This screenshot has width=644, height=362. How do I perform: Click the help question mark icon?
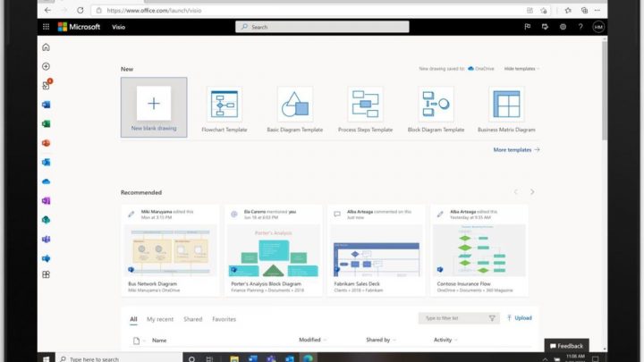(580, 27)
